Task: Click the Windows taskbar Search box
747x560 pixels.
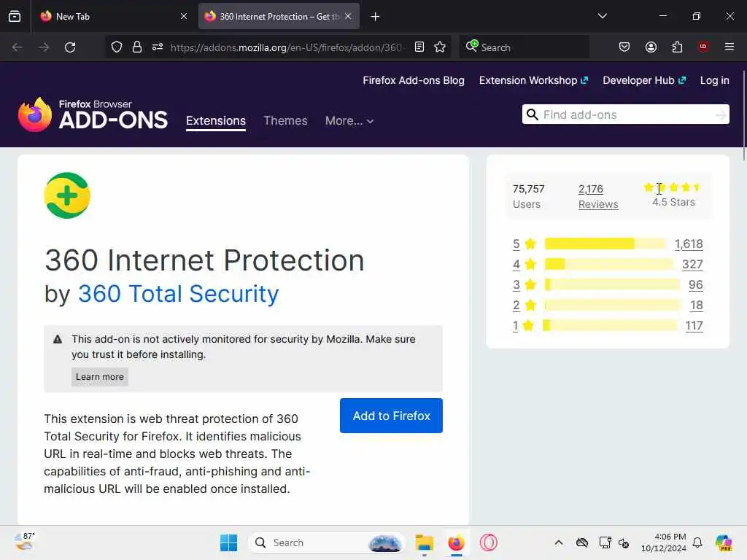Action: 327,542
